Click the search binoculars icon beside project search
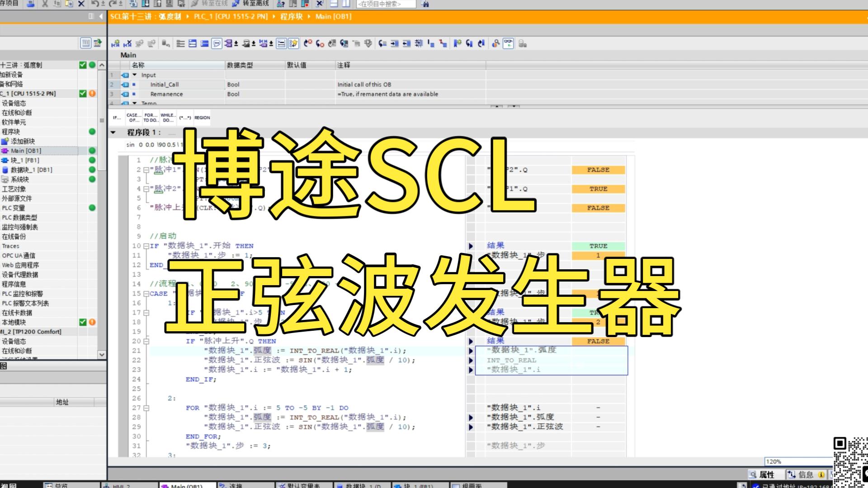The height and width of the screenshot is (488, 868). (425, 4)
